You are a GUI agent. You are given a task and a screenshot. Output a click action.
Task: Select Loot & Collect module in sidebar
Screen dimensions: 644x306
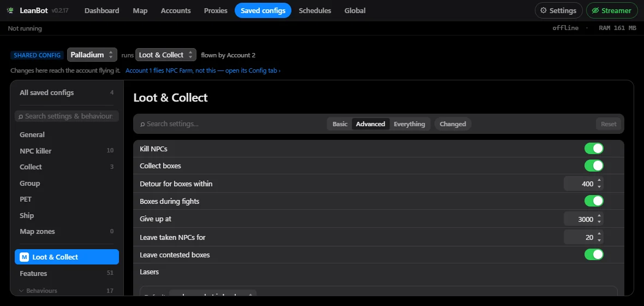(x=67, y=257)
